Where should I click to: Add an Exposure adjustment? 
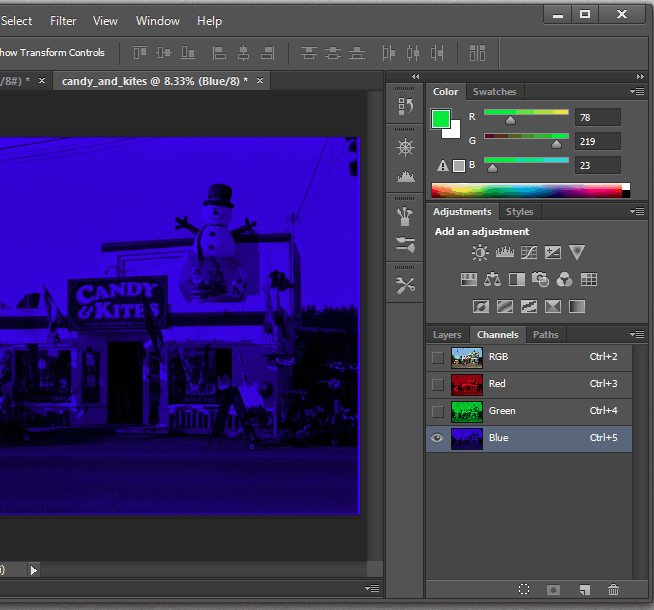pos(553,252)
